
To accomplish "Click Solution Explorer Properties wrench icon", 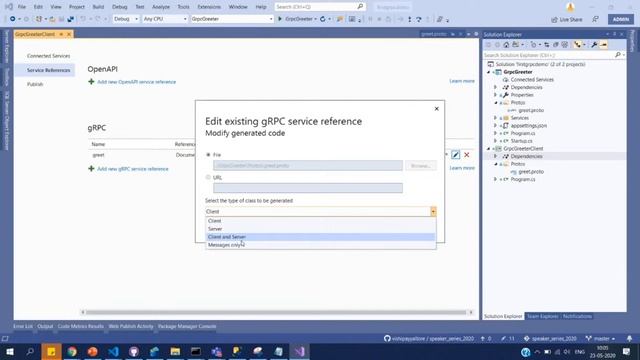I will pos(594,45).
